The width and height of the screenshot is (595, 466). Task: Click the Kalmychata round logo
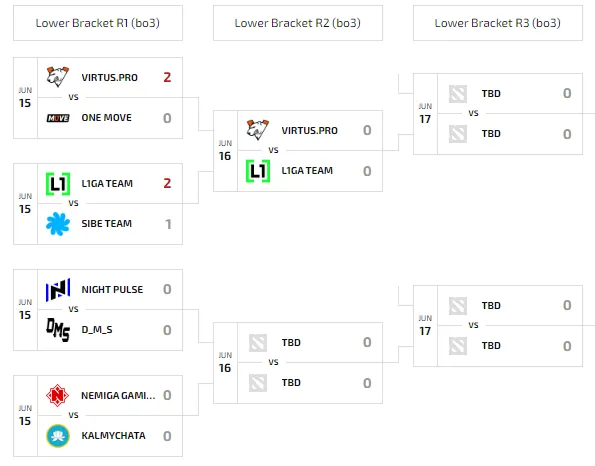click(x=58, y=436)
